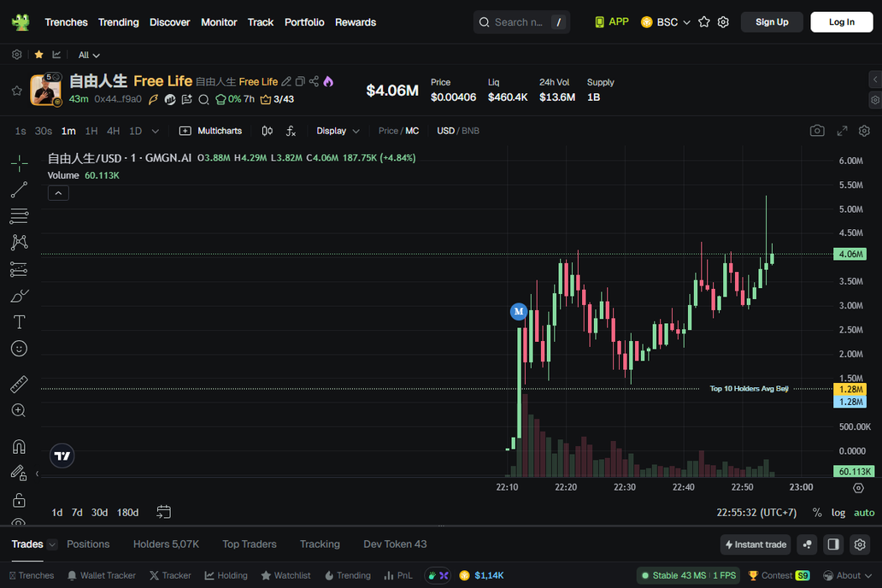This screenshot has width=882, height=588.
Task: Click the Sign Up button
Action: click(x=772, y=22)
